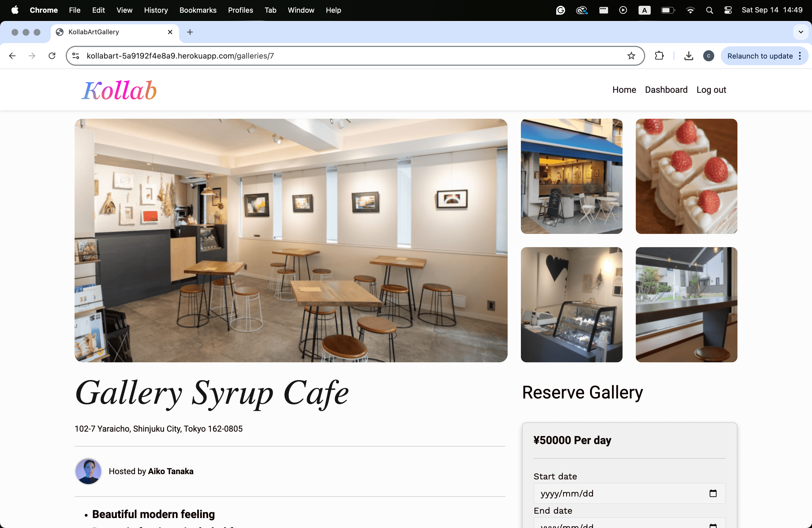This screenshot has height=528, width=812.
Task: Go back with browser back arrow
Action: [12, 56]
